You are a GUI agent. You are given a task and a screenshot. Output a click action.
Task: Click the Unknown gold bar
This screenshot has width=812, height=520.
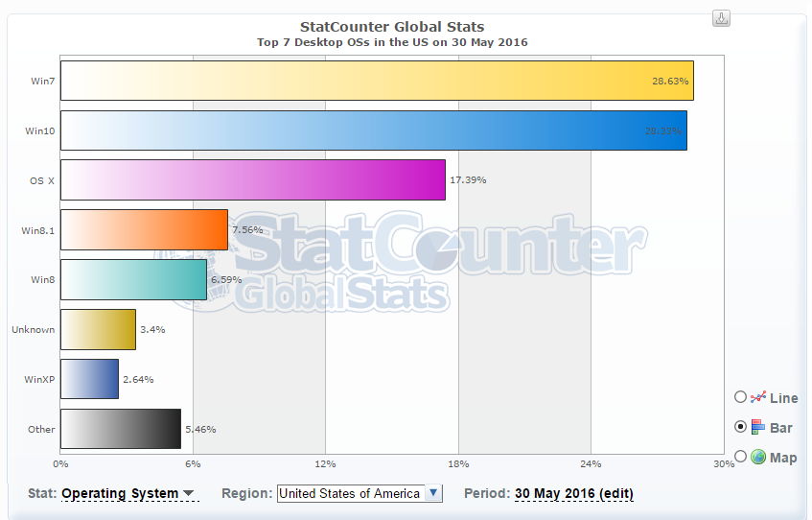click(x=98, y=330)
